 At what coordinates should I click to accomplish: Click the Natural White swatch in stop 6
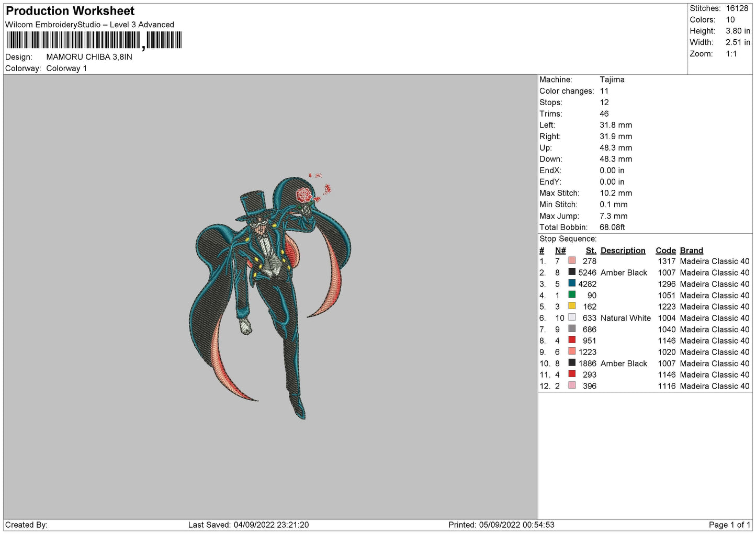pyautogui.click(x=572, y=317)
